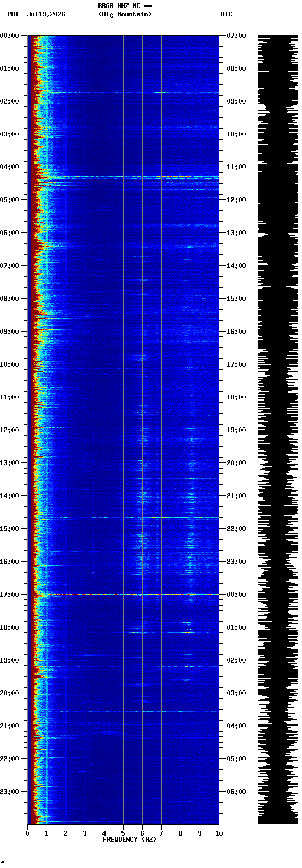Click the UTC '17:00' time label
This screenshot has width=302, height=868.
click(236, 364)
